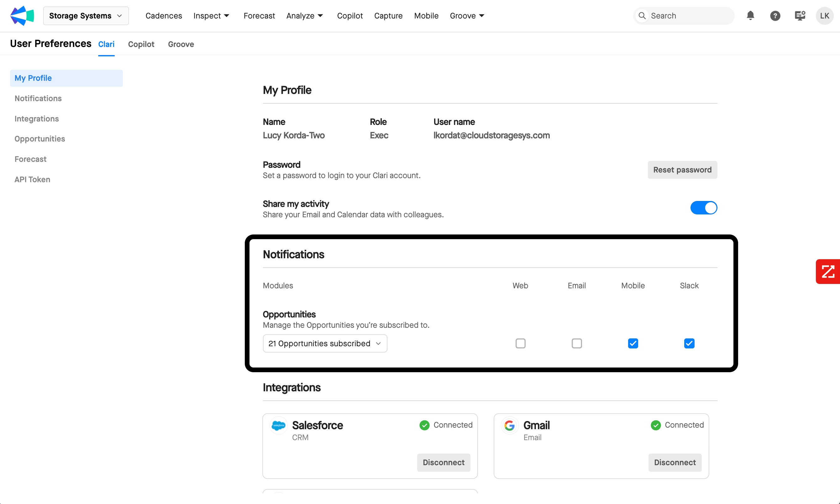Uncheck Mobile notifications for Opportunities
Viewport: 840px width, 504px height.
click(633, 343)
